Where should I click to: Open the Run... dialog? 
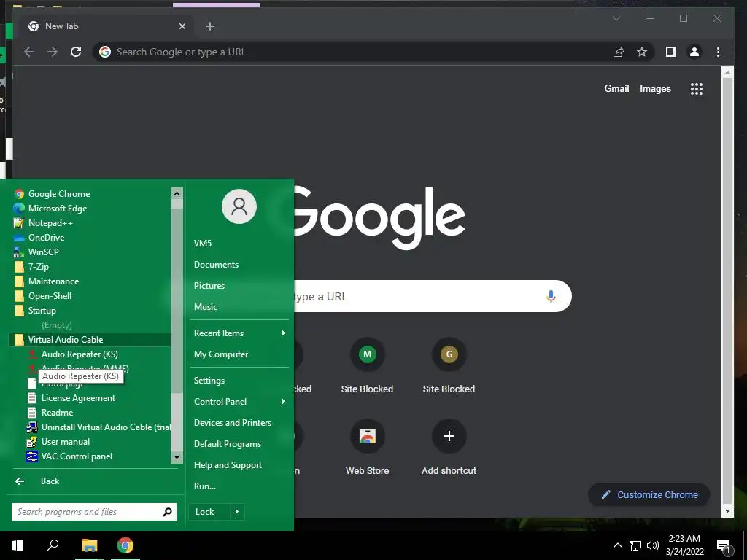click(x=205, y=486)
